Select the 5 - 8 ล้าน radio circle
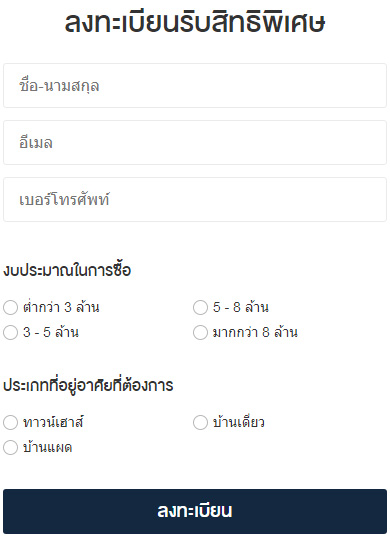Image resolution: width=390 pixels, height=540 pixels. coord(200,307)
